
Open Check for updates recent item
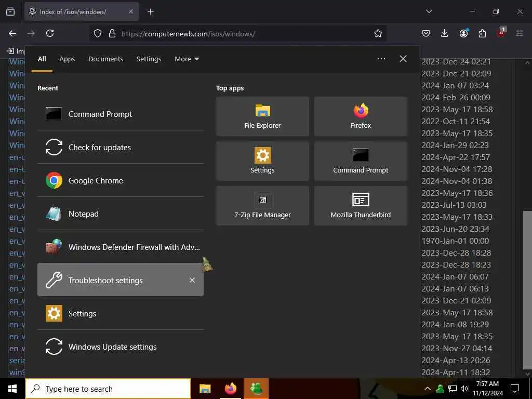(x=121, y=147)
